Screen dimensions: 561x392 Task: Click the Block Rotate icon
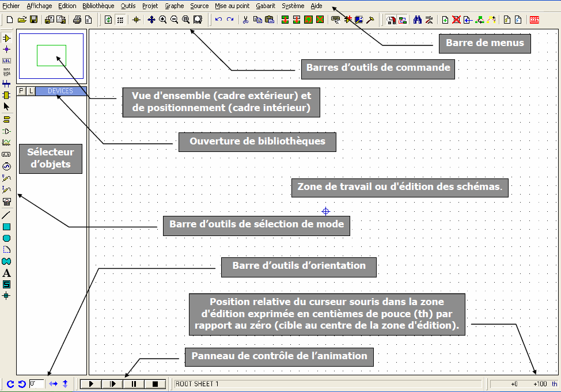click(308, 20)
